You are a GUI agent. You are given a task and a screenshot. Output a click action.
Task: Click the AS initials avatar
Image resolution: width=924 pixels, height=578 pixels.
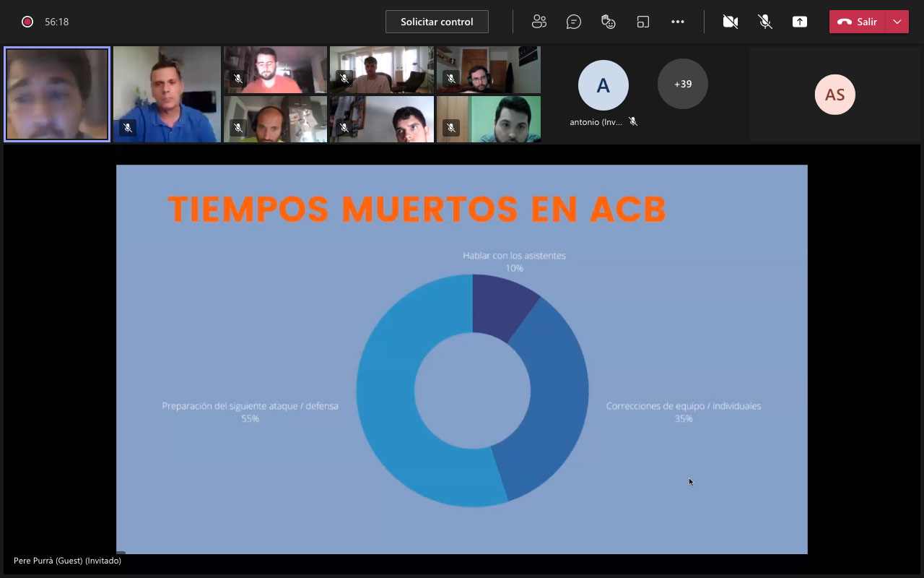coord(835,95)
